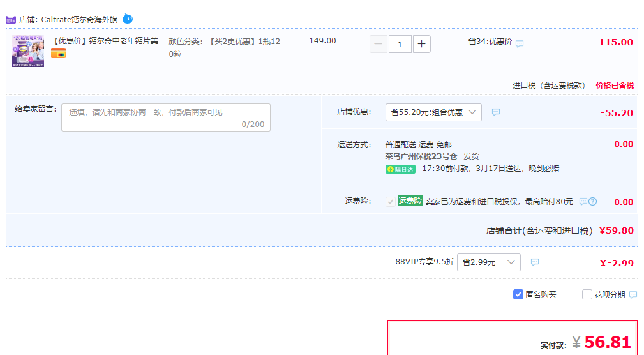Click the 颜色分类 【买2更优惠】1瓶120粒 text
The image size is (644, 355).
[225, 48]
